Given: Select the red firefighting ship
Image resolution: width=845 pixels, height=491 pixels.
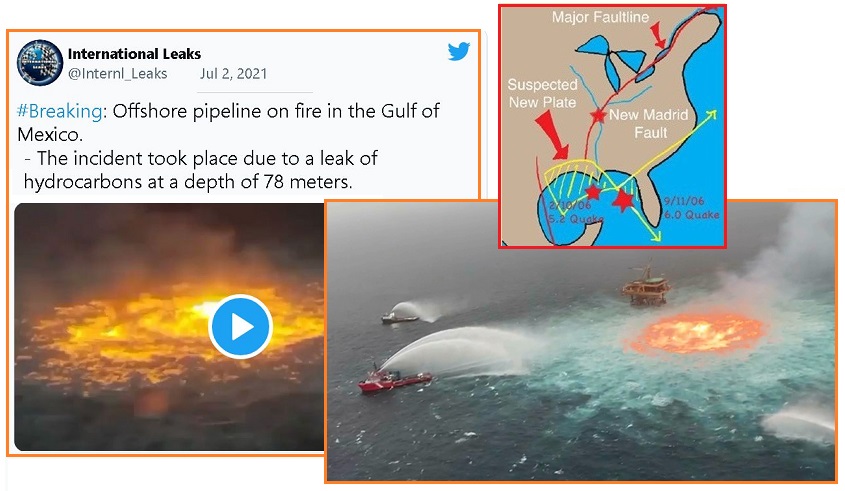Looking at the screenshot, I should pos(394,380).
